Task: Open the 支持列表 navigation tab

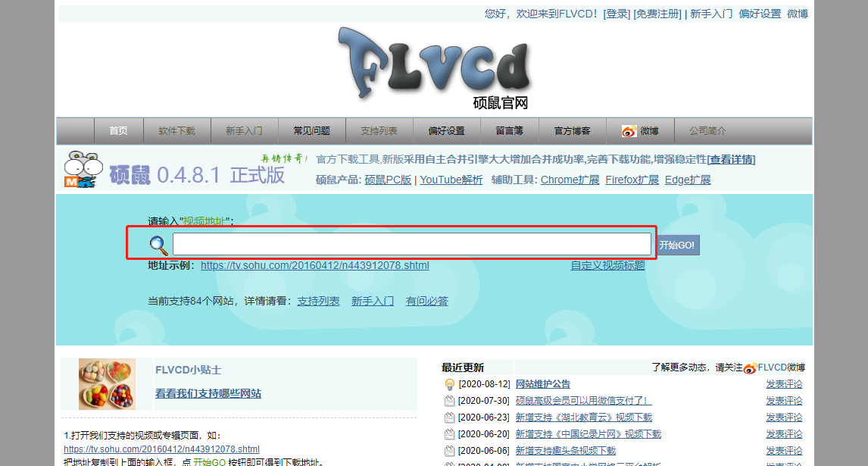Action: coord(379,131)
